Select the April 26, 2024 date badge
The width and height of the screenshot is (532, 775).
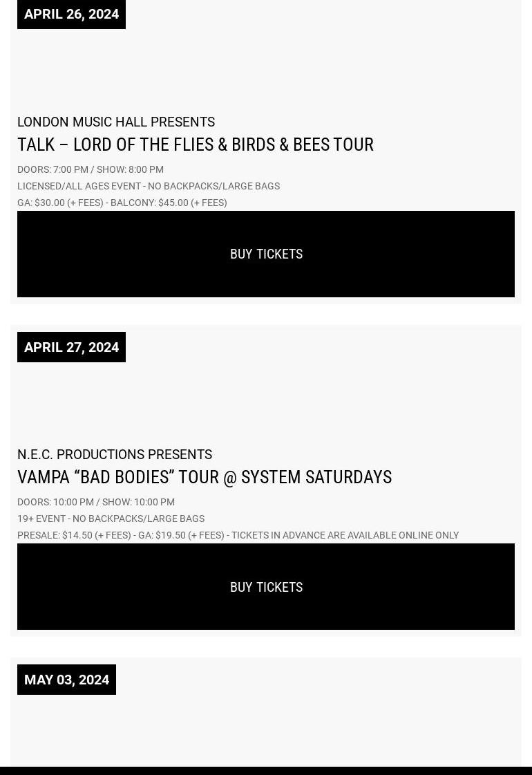[x=71, y=14]
